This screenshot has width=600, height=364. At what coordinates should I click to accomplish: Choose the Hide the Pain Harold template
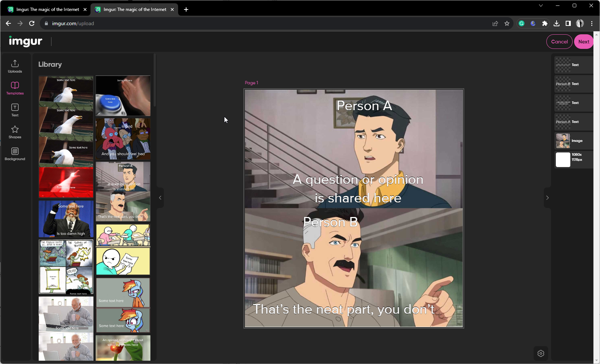coord(66,328)
